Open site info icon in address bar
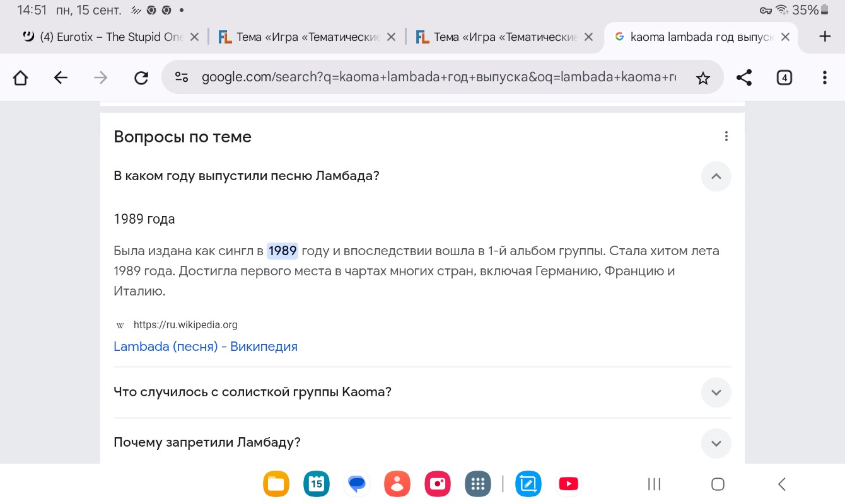 coord(182,77)
